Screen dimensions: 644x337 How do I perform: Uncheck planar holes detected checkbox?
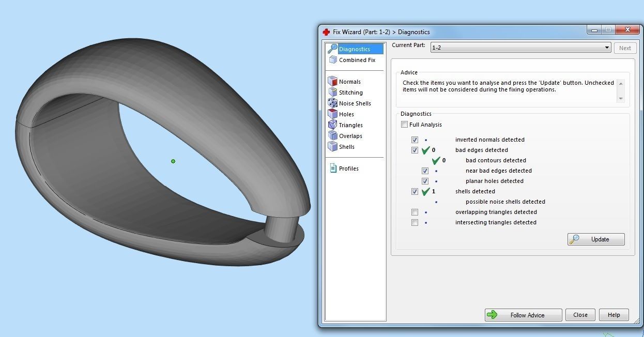tap(425, 181)
